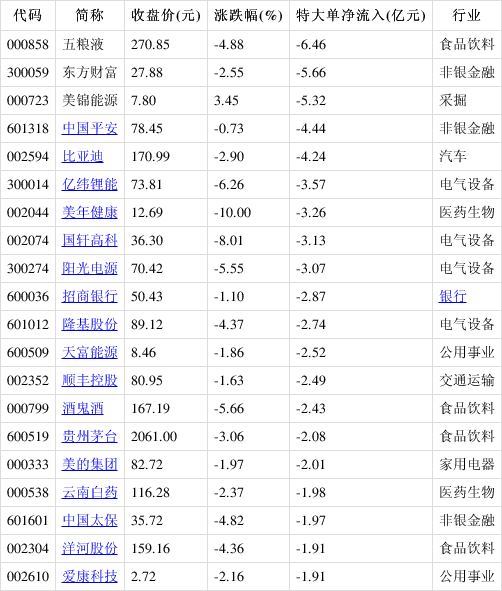Select net inflow value -5.66
502x591 pixels.
point(311,72)
